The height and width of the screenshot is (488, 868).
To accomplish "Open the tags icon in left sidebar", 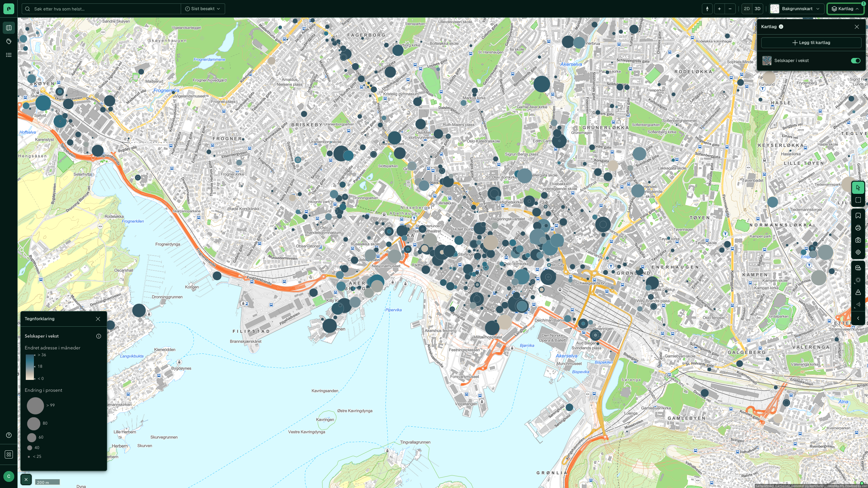I will [x=9, y=41].
